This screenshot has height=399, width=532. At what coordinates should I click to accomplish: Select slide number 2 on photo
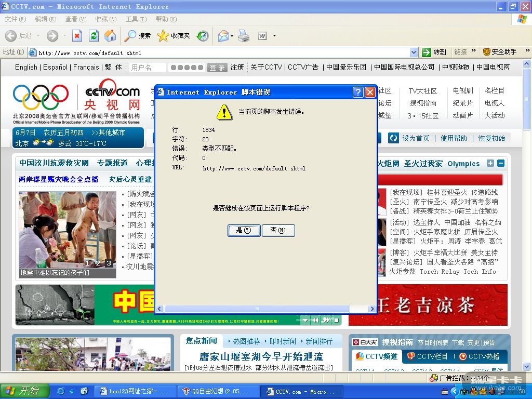98,263
